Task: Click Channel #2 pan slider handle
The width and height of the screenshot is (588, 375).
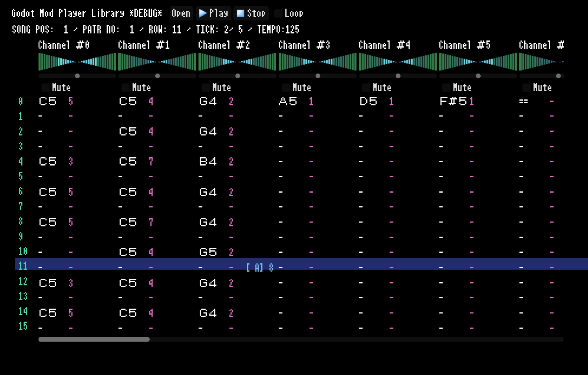Action: click(238, 76)
